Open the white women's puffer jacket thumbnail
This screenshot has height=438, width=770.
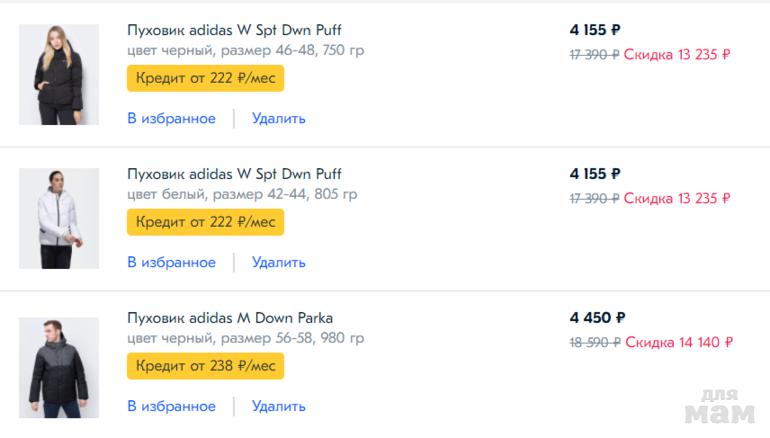click(59, 218)
